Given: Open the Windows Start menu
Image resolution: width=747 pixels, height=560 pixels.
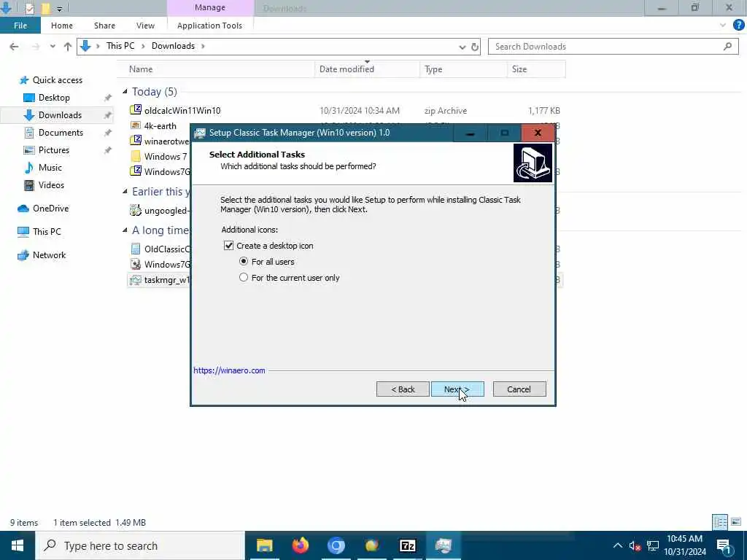Looking at the screenshot, I should (x=18, y=545).
